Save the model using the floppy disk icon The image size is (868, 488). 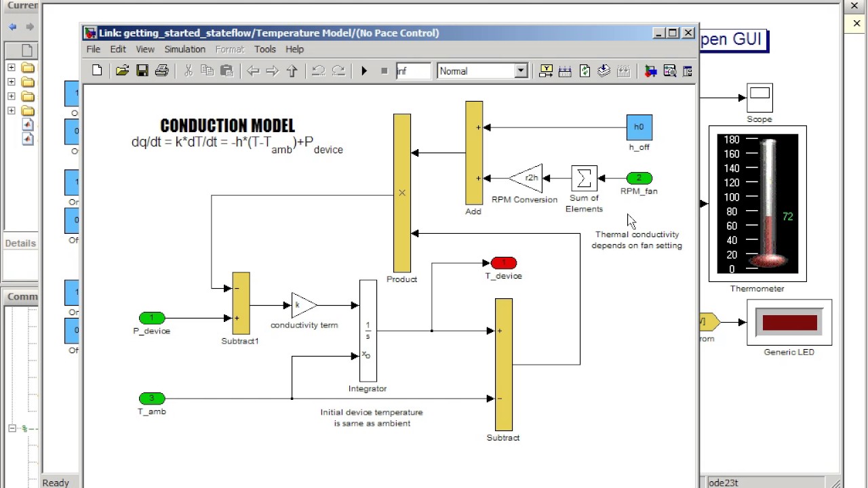(x=142, y=70)
